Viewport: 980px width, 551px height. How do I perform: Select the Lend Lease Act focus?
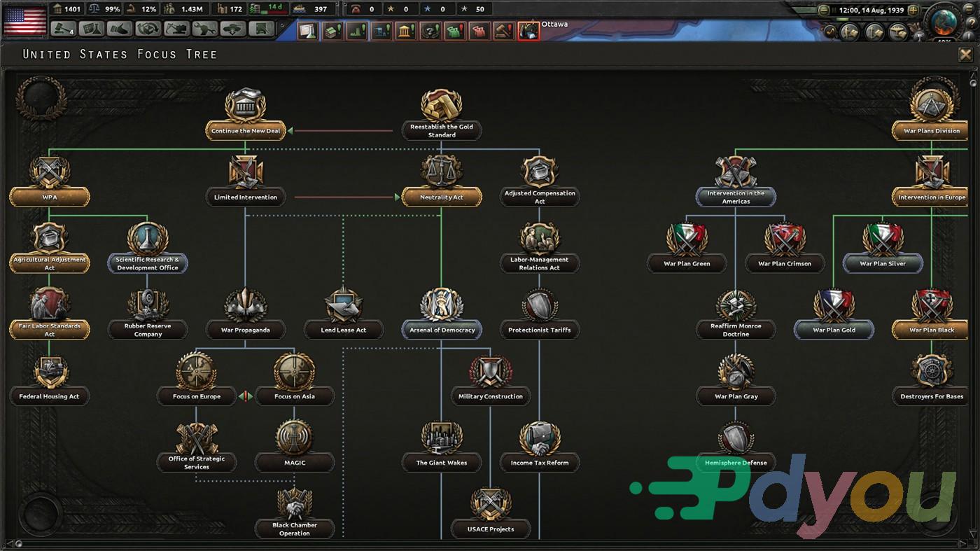(343, 314)
